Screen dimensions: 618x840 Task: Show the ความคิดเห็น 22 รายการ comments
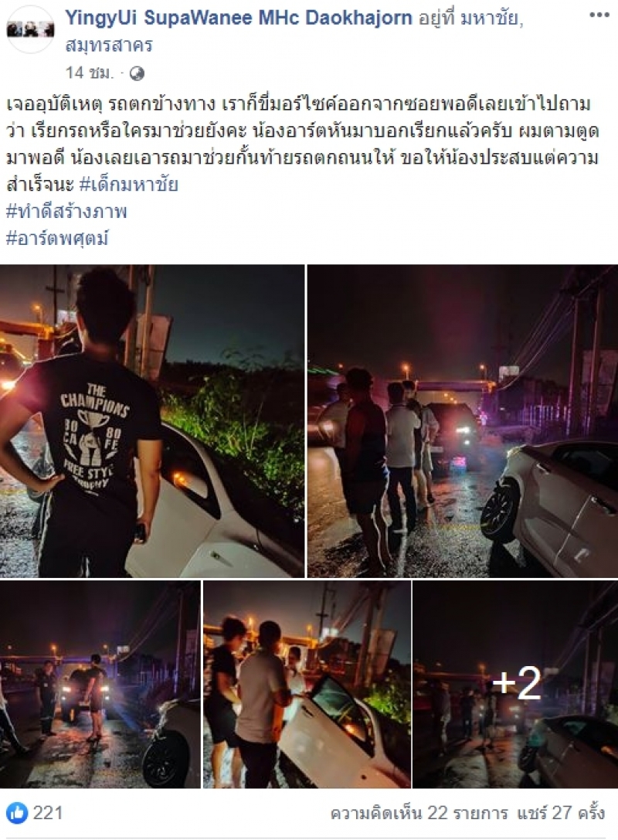pyautogui.click(x=419, y=813)
